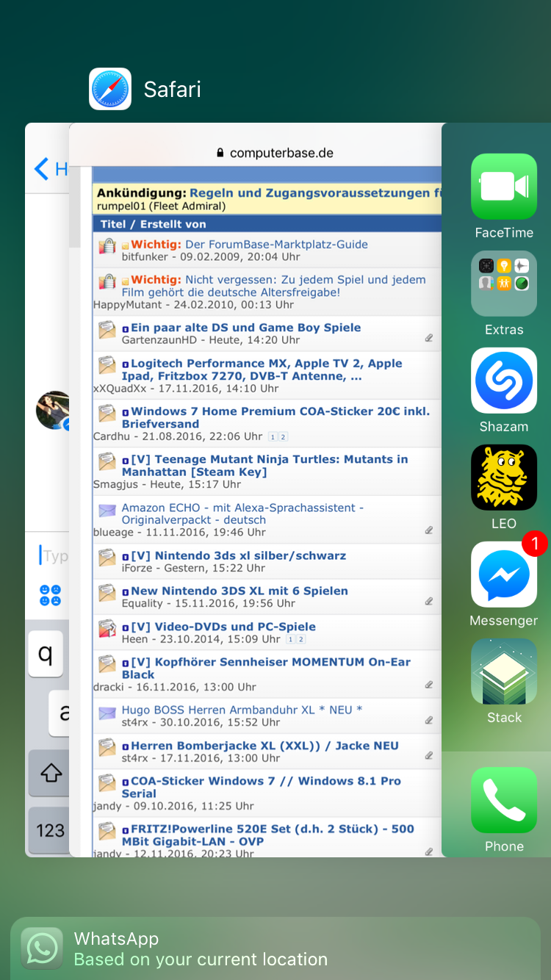Tap the Safari app icon above the card
This screenshot has width=551, height=980.
(x=110, y=89)
